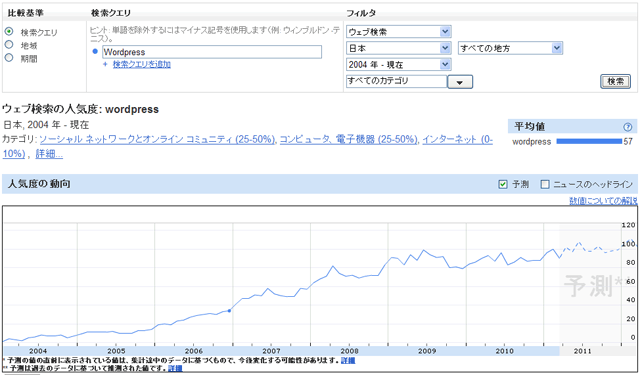This screenshot has width=640, height=375.
Task: Click the highlighted data point on chart
Action: (x=229, y=311)
